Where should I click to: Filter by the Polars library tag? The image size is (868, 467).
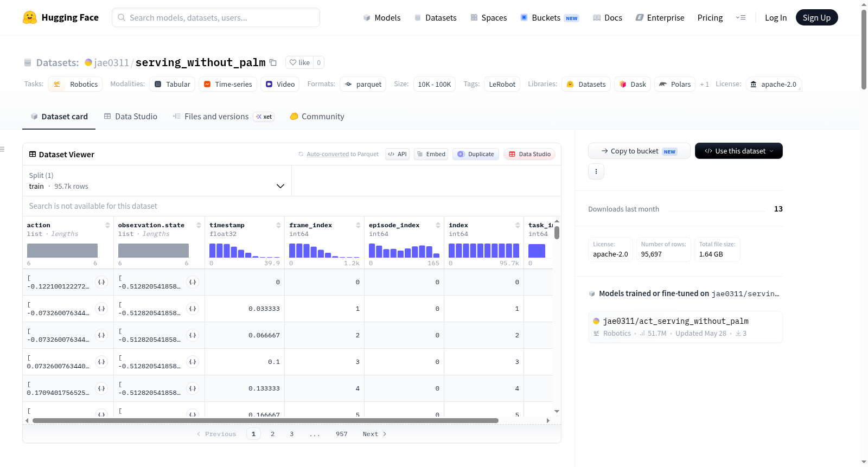675,84
